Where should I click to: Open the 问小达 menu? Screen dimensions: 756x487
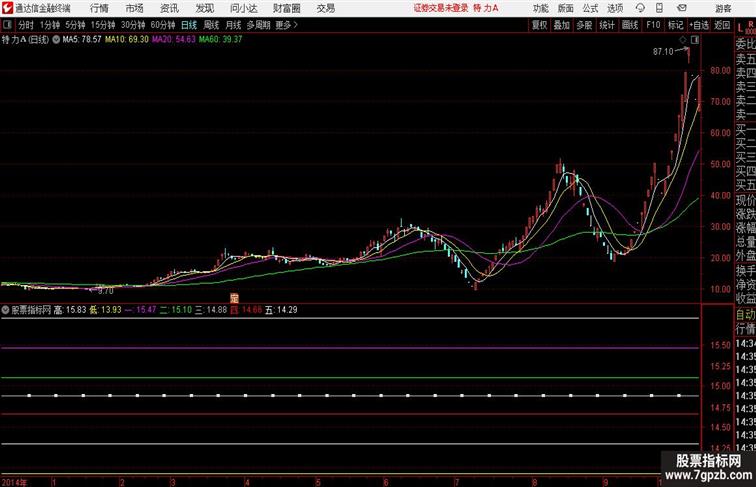(243, 8)
